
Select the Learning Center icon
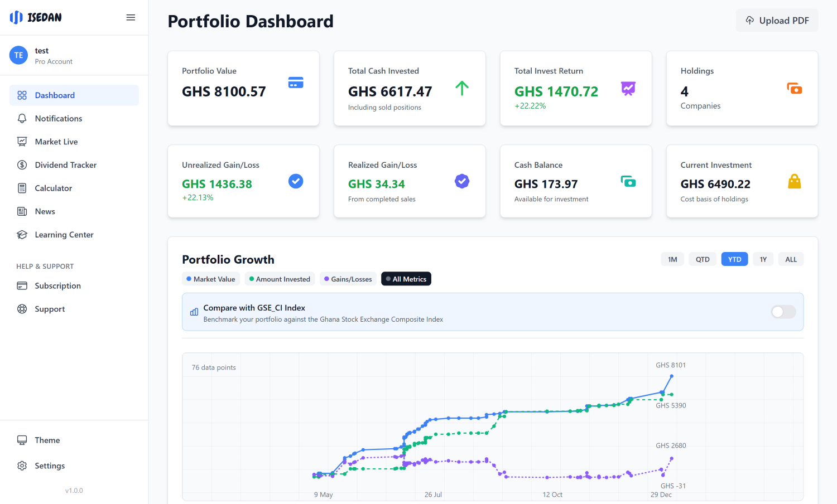coord(22,234)
